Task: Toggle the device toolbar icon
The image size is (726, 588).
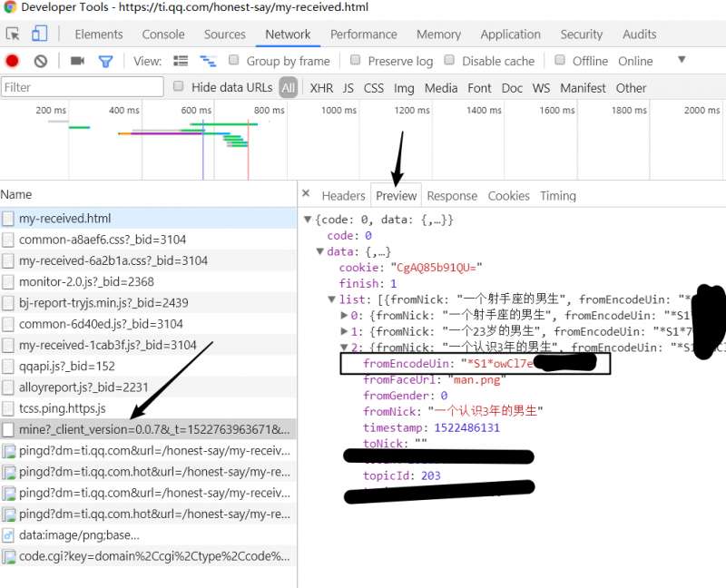Action: 39,34
